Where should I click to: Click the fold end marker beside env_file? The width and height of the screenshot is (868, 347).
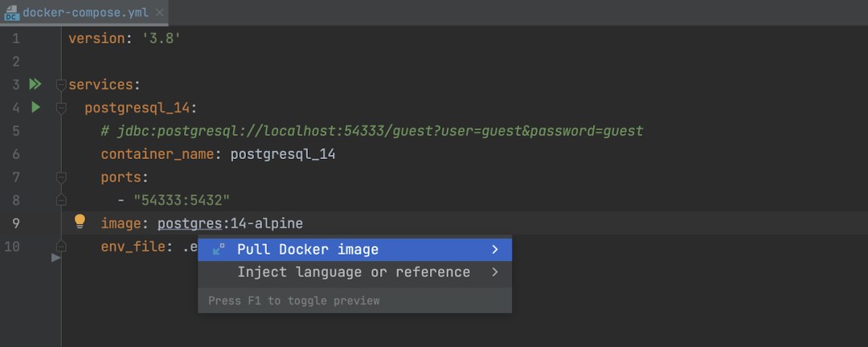point(60,245)
